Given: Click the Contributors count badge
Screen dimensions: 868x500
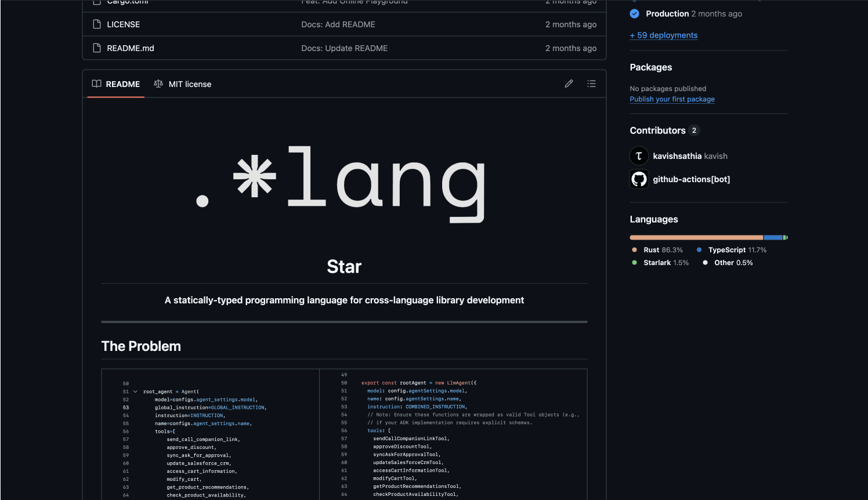Looking at the screenshot, I should point(694,130).
